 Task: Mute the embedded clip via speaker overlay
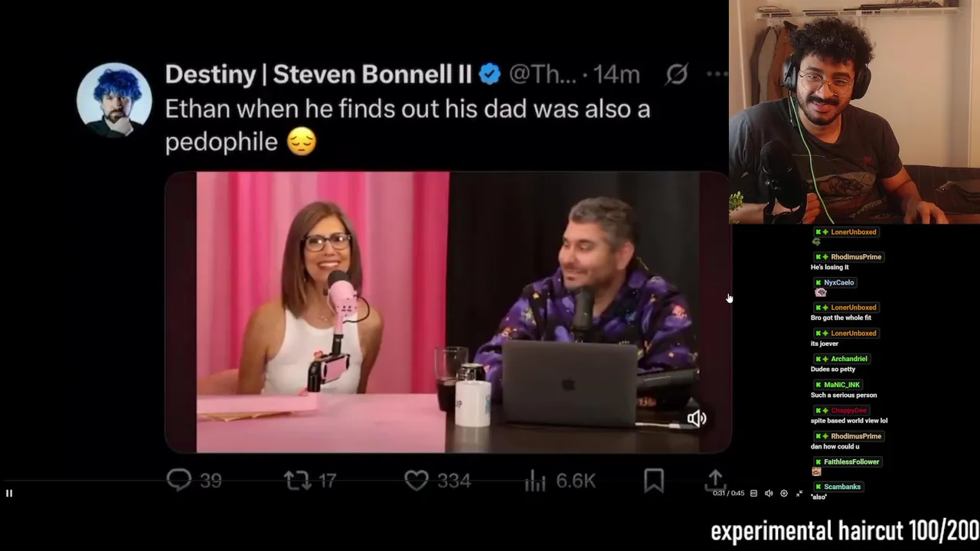pos(696,419)
